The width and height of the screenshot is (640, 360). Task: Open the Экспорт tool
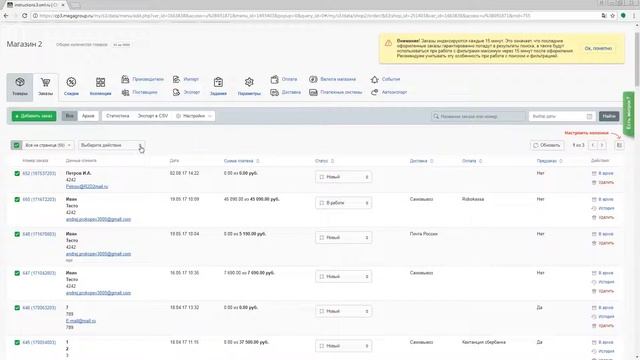coord(186,93)
